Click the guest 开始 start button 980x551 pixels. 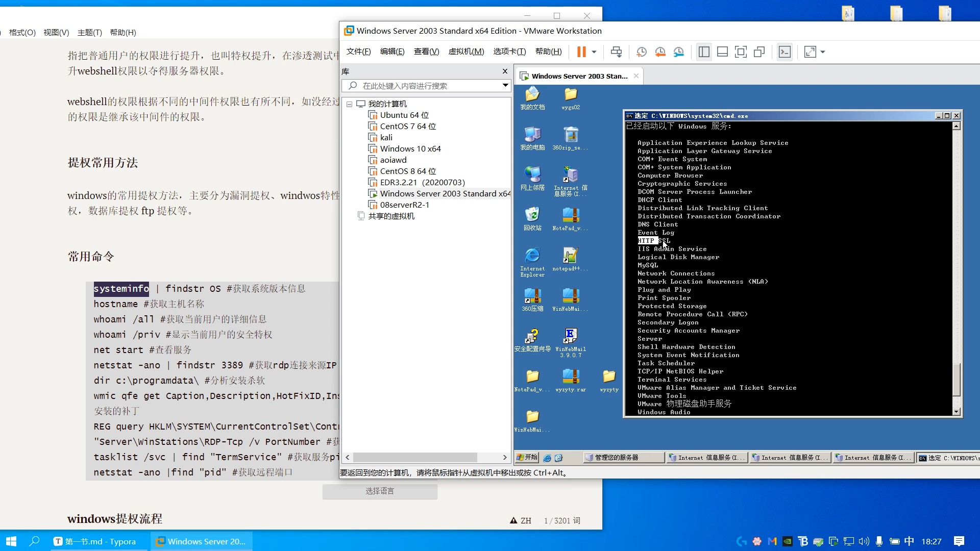point(527,458)
